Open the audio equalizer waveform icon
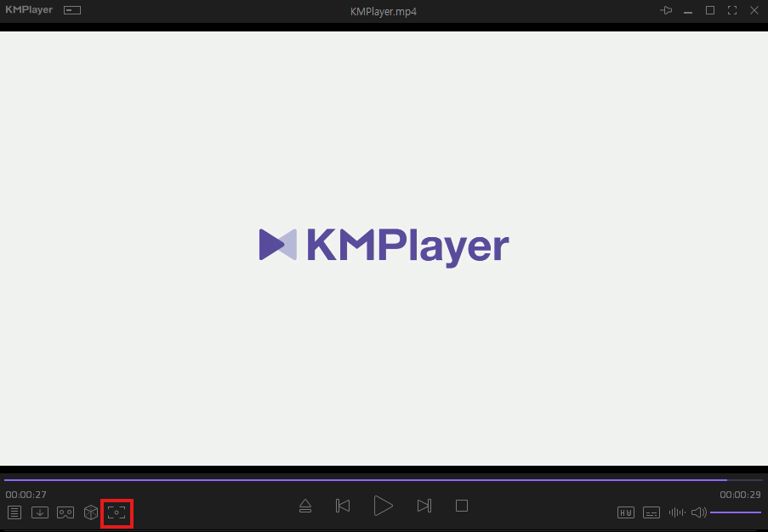The image size is (768, 532). [x=677, y=512]
